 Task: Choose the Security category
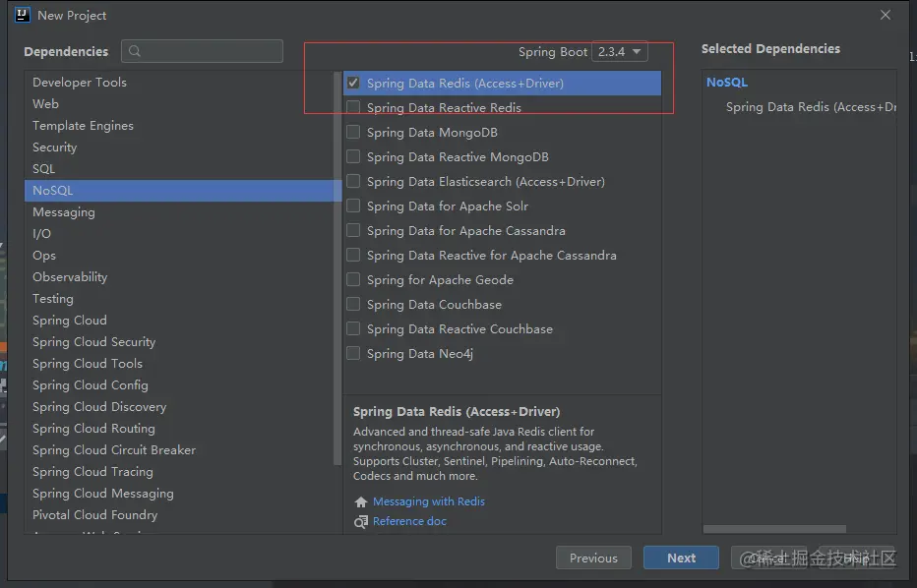[x=179, y=147]
